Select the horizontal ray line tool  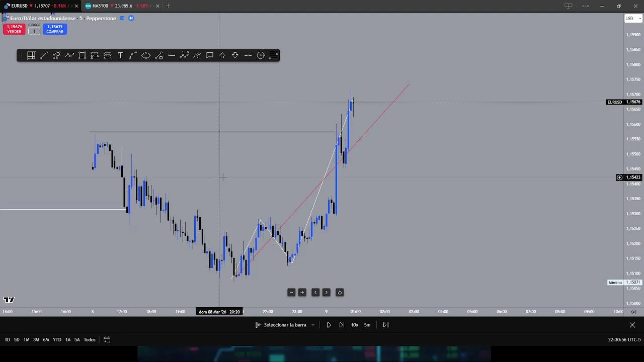(172, 55)
